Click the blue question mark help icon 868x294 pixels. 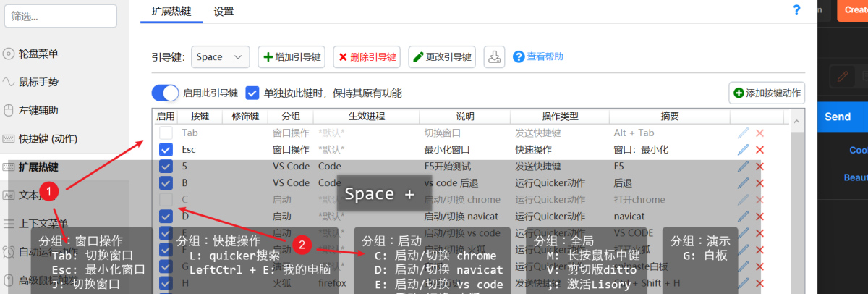796,10
